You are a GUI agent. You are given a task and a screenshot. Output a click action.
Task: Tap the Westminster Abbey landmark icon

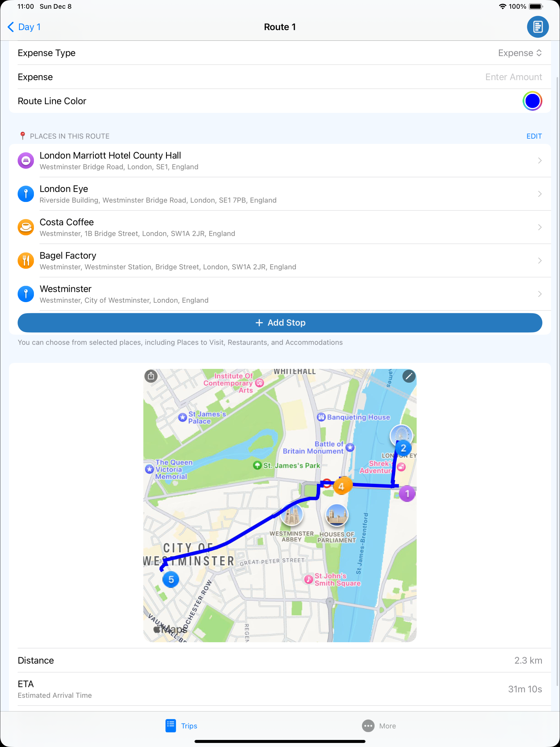point(292,515)
